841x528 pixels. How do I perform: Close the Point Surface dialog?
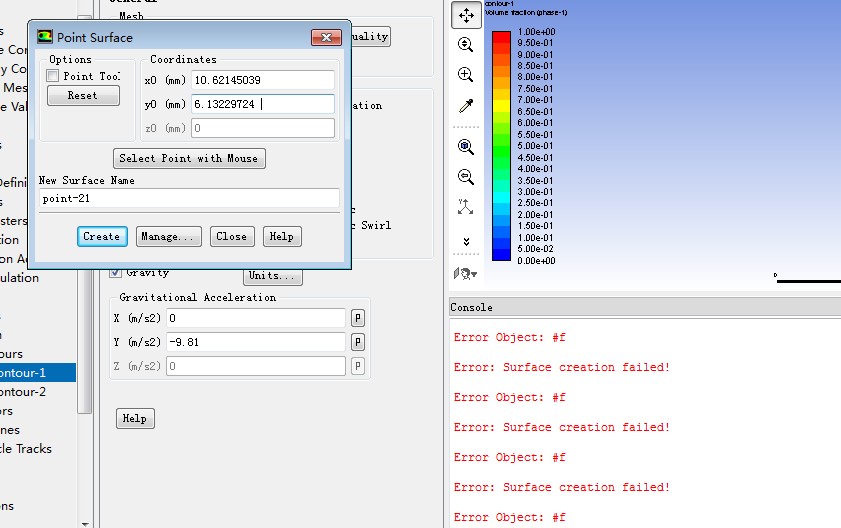click(326, 37)
